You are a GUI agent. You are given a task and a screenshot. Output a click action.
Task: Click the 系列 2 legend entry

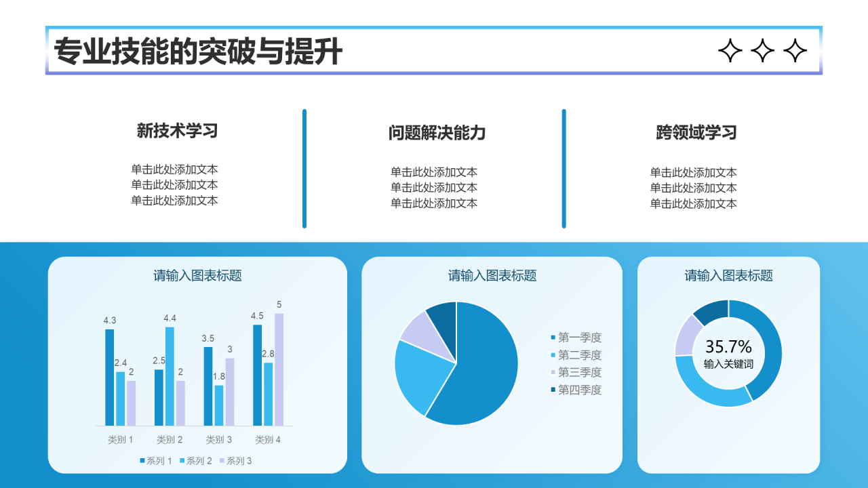(x=196, y=461)
